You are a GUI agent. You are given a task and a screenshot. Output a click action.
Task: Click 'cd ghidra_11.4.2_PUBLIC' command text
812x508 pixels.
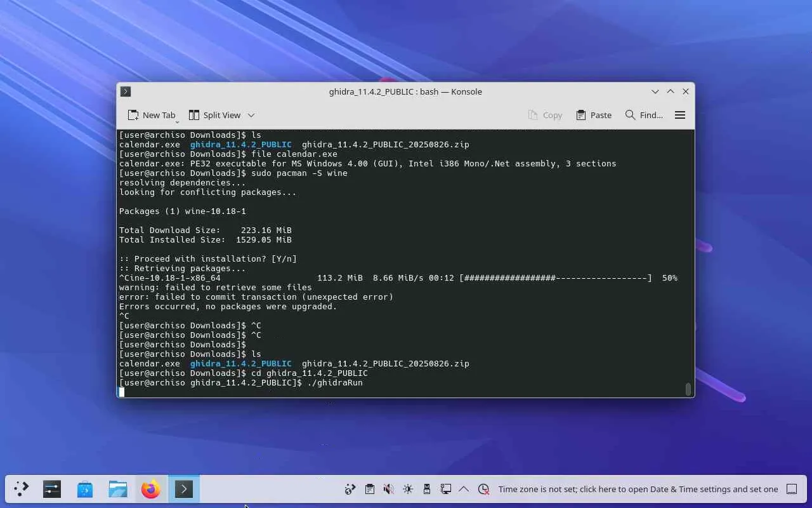[x=310, y=373]
